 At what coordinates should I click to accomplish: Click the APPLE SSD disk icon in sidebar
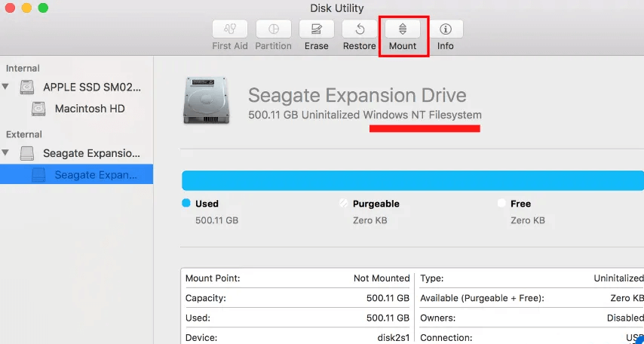[x=28, y=87]
